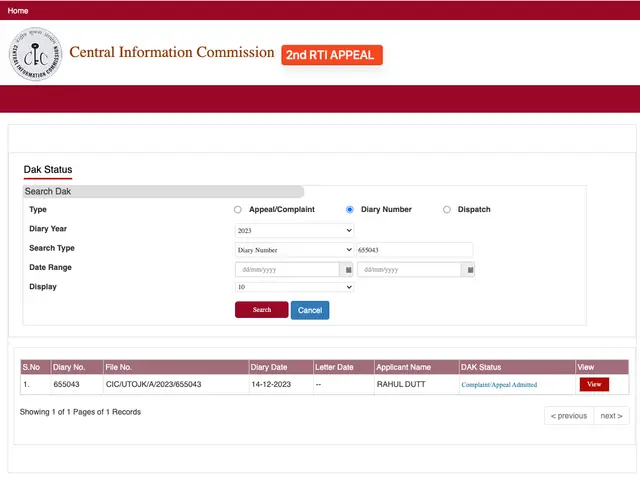Open the end date calendar picker icon
640x482 pixels.
[470, 270]
